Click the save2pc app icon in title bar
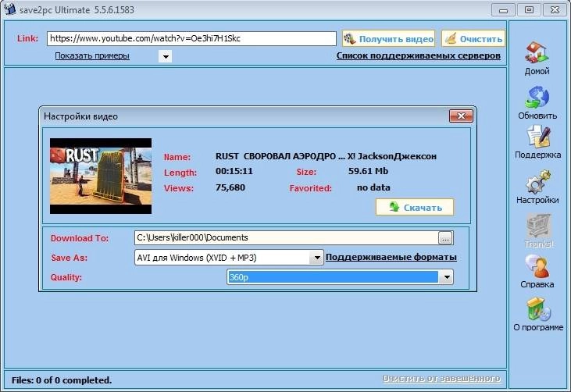The width and height of the screenshot is (571, 392). pos(10,9)
